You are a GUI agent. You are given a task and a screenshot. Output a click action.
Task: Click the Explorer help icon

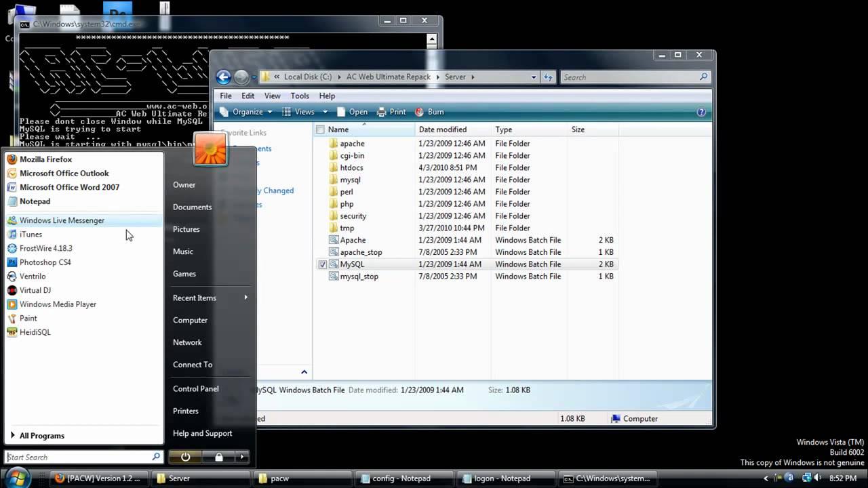[x=701, y=112]
